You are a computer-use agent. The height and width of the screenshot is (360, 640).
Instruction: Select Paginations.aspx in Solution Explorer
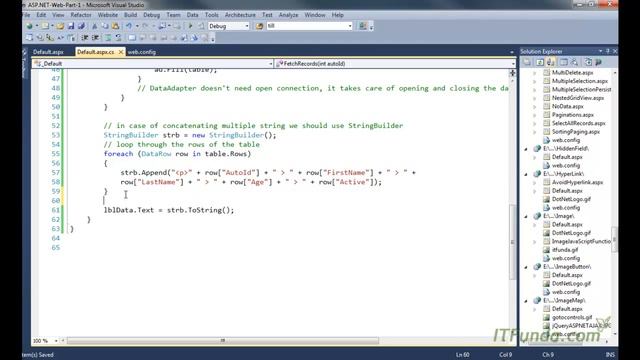click(573, 115)
